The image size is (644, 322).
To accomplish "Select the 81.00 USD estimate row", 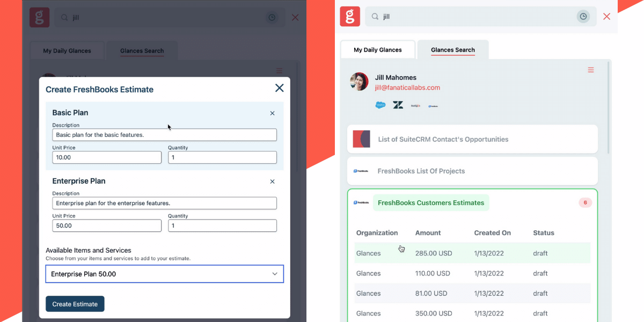I will pyautogui.click(x=472, y=294).
